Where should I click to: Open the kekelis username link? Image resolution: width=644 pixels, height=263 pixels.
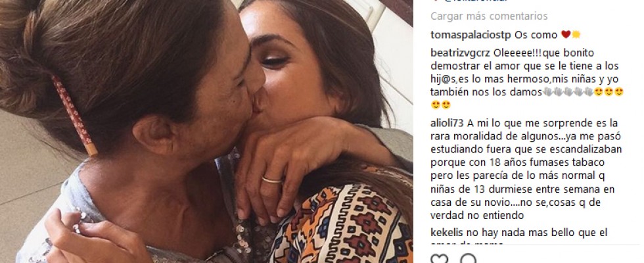click(444, 233)
